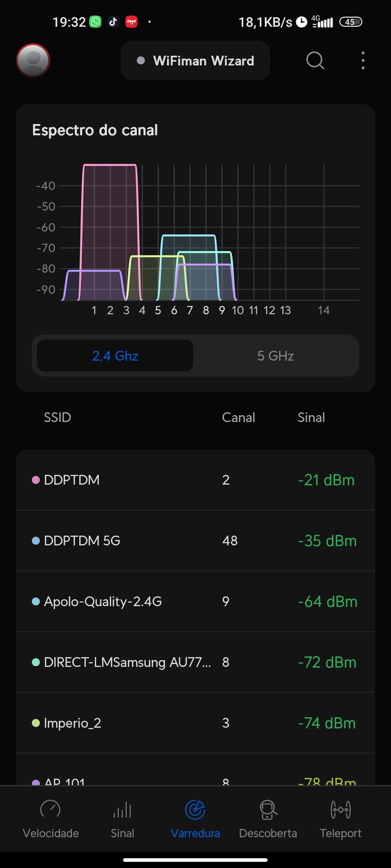Tap the Velocidade speedometer icon

coord(50,809)
